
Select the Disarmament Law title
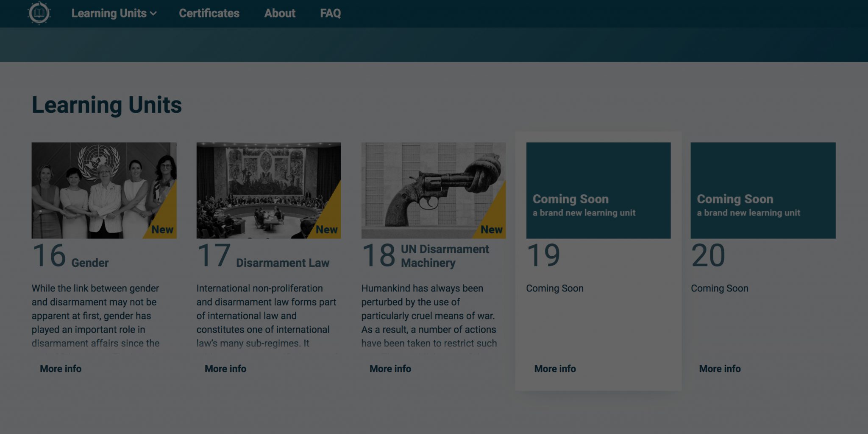(x=283, y=263)
